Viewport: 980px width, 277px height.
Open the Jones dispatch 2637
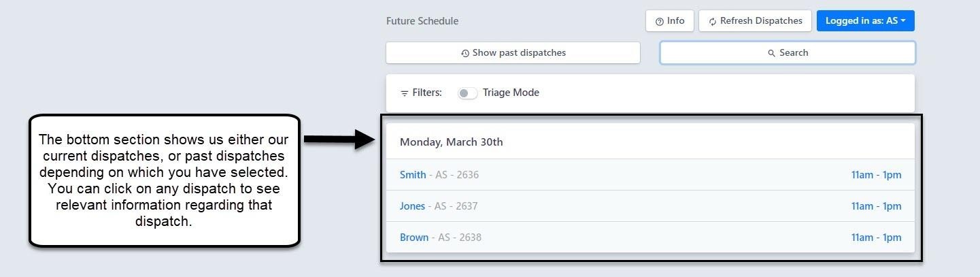click(412, 206)
